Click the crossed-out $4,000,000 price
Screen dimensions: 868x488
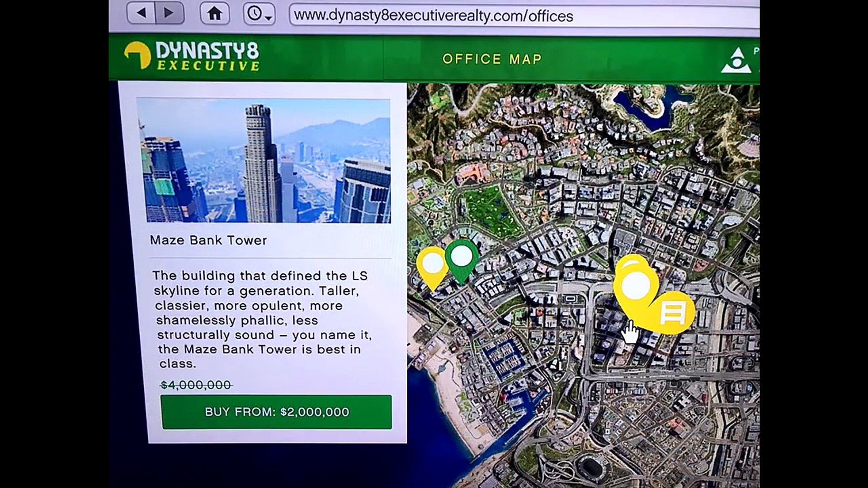pos(196,385)
